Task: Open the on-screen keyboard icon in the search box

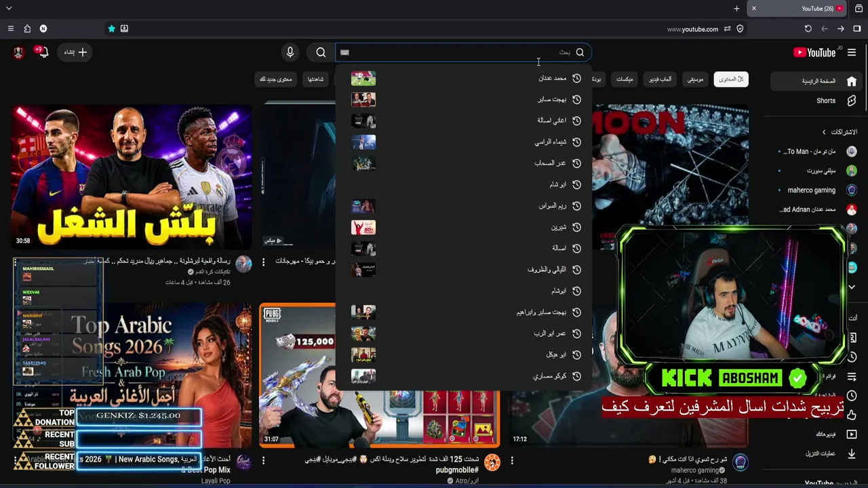Action: coord(344,52)
